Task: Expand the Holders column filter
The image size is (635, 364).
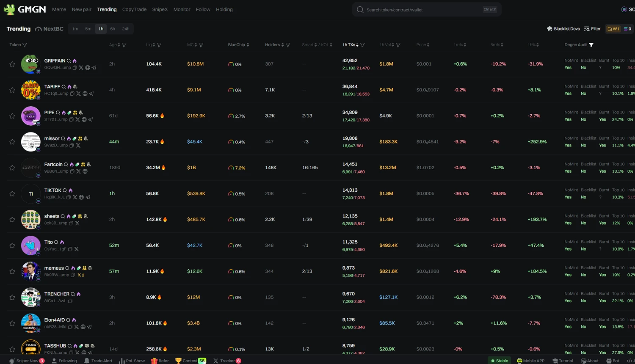Action: (288, 45)
